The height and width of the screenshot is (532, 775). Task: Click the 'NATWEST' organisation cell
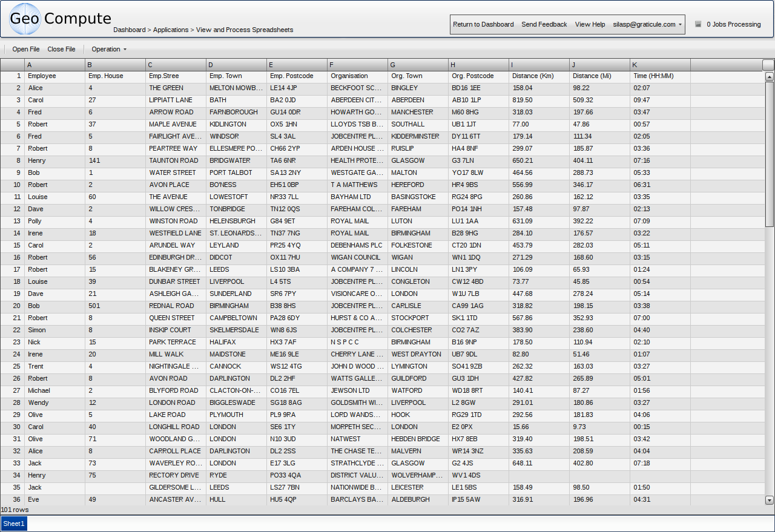358,439
